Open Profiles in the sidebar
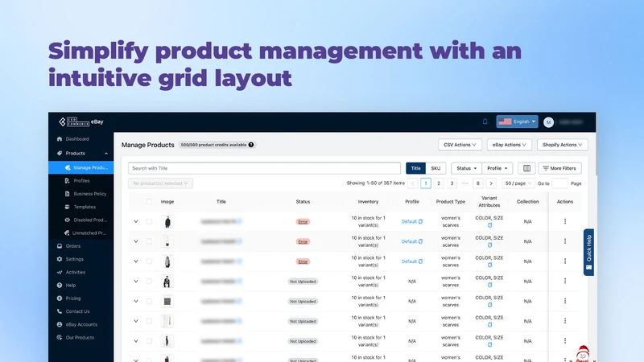 81,180
